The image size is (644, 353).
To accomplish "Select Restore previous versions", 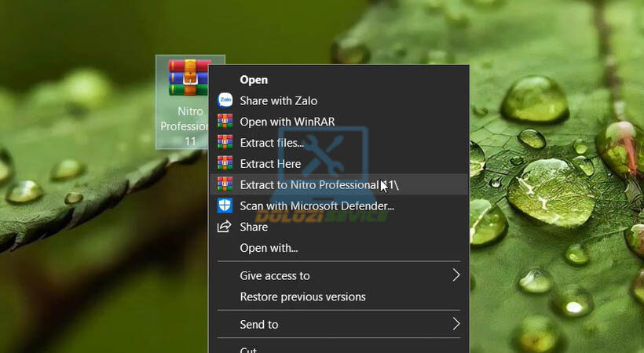I will (302, 297).
